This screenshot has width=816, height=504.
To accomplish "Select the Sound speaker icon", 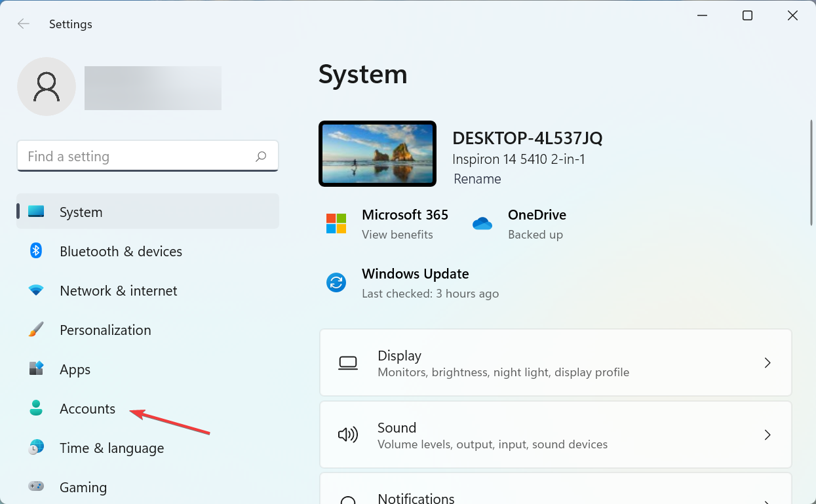I will (x=348, y=435).
